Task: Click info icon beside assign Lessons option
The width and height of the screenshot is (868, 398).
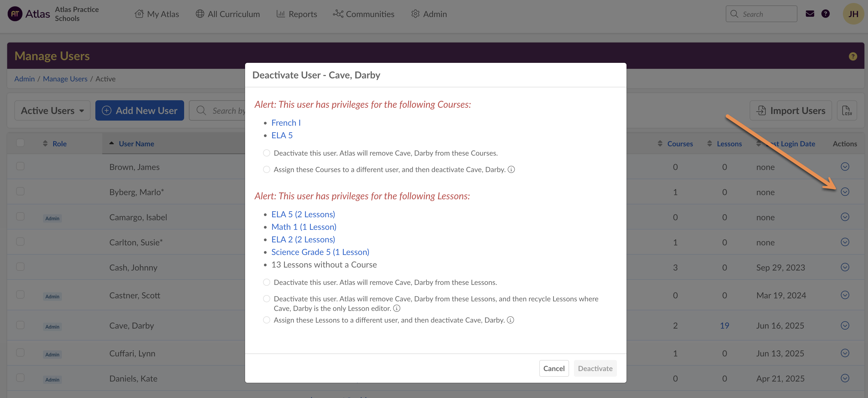Action: click(511, 320)
